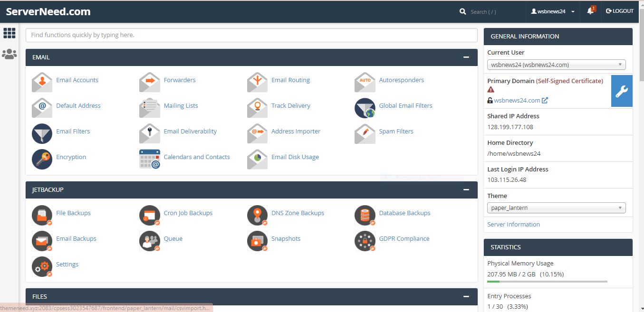Open the JetBackup Settings gear icon

point(42,266)
